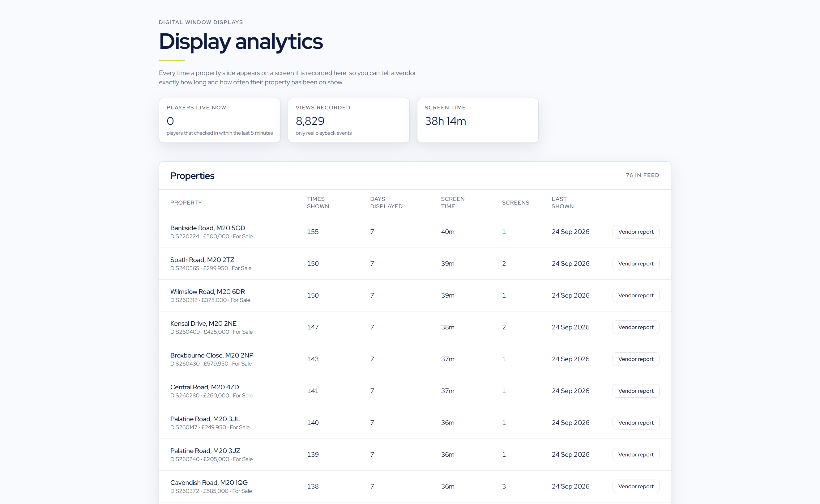Viewport: 820px width, 504px height.
Task: Open Vendor report for Bankside Road
Action: (x=636, y=232)
